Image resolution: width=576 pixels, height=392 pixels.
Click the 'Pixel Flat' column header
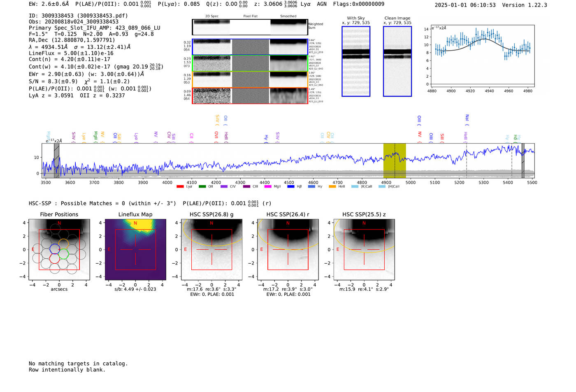coord(250,16)
